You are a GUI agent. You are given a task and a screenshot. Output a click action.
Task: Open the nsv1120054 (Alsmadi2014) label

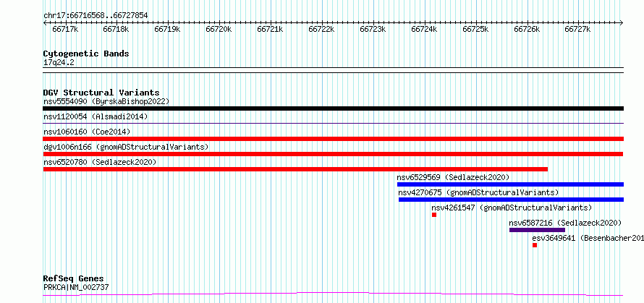pos(96,116)
